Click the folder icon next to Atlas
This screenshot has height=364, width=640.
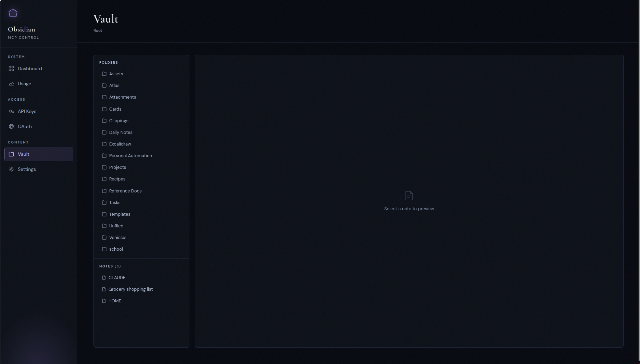point(104,86)
